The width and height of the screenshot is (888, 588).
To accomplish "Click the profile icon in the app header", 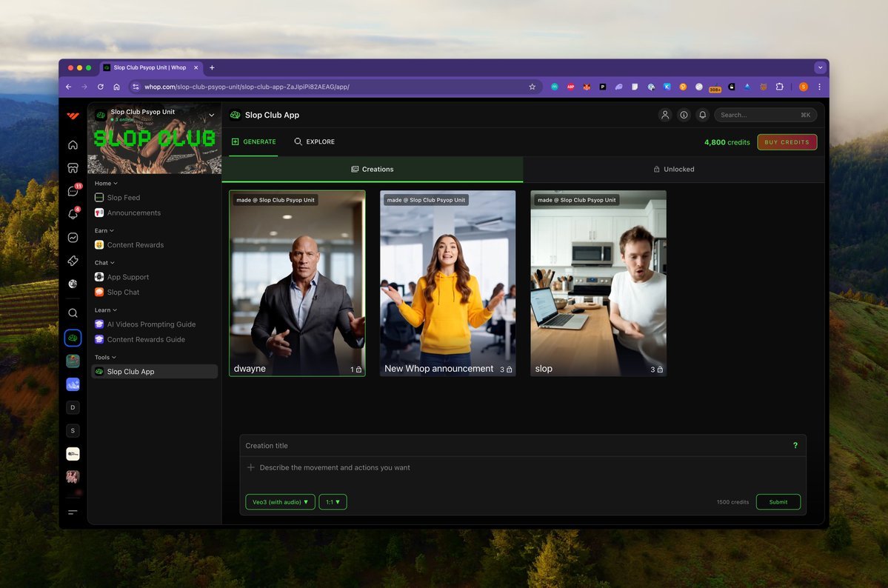I will (665, 115).
